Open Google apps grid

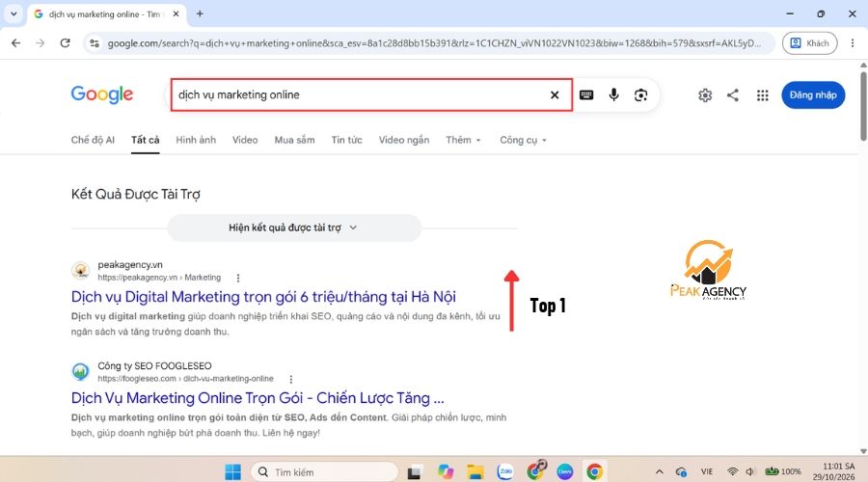762,95
